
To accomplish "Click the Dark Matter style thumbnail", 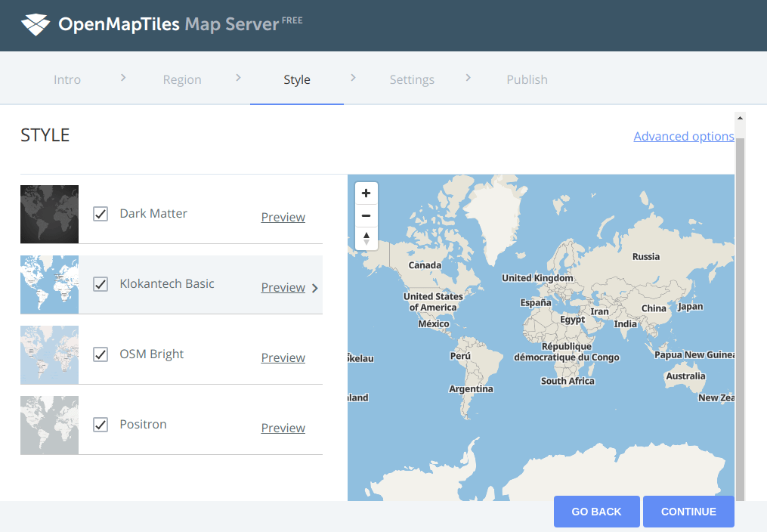I will (49, 214).
